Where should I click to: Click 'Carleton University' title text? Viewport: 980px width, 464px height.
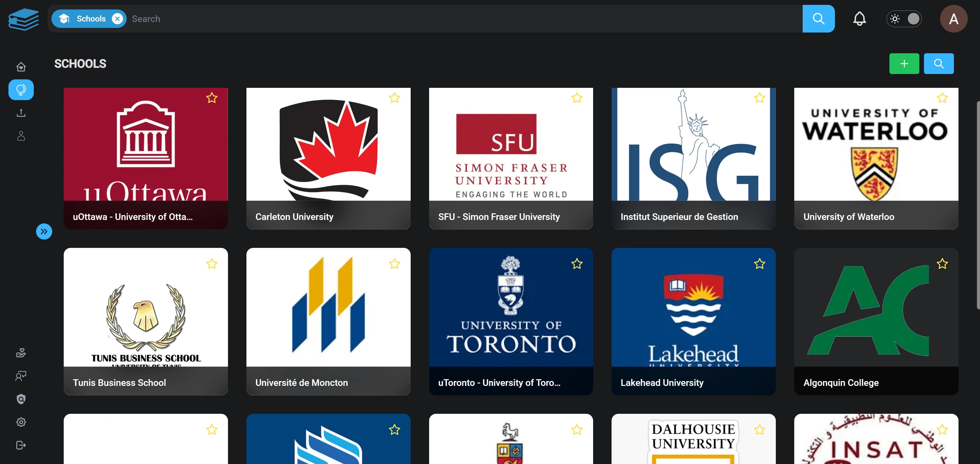pyautogui.click(x=294, y=217)
